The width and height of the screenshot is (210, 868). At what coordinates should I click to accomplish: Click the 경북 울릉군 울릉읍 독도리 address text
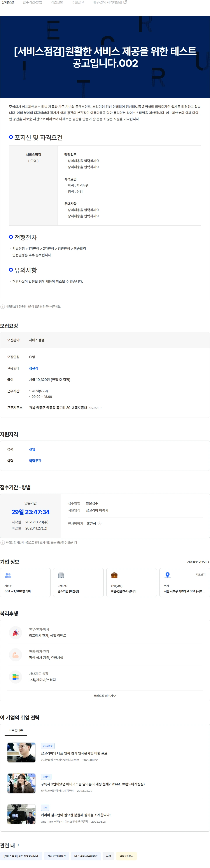click(x=58, y=408)
